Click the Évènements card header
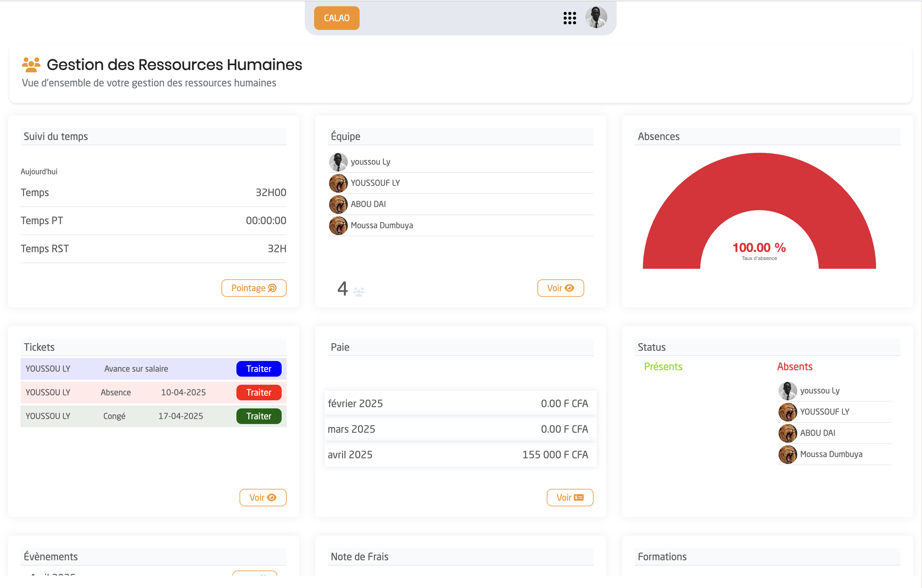The width and height of the screenshot is (922, 588). point(153,557)
